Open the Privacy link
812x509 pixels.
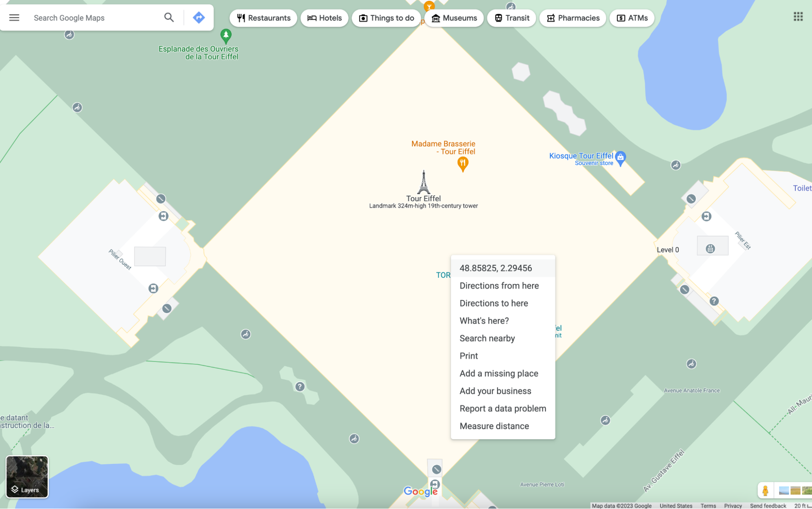coord(733,506)
